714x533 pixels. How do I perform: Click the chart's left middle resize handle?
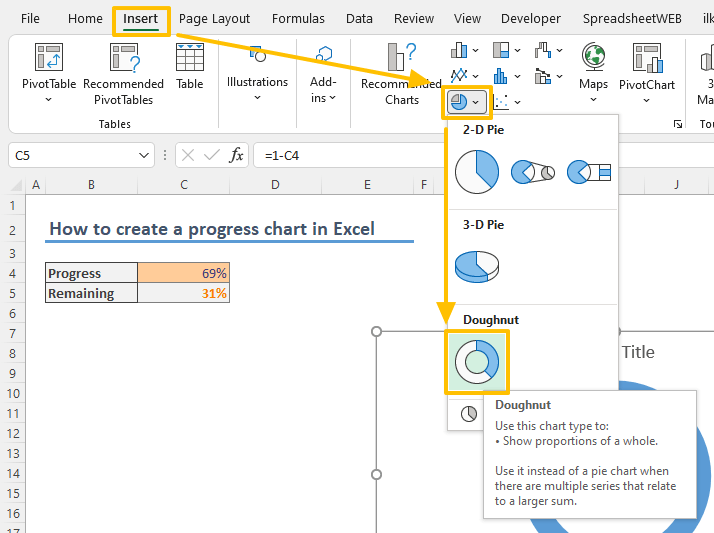pos(376,475)
